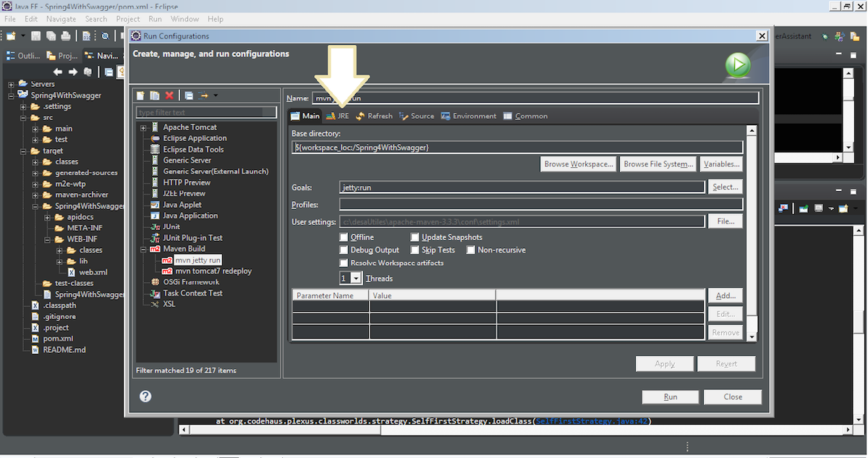
Task: Enable the Offline checkbox
Action: coord(344,237)
